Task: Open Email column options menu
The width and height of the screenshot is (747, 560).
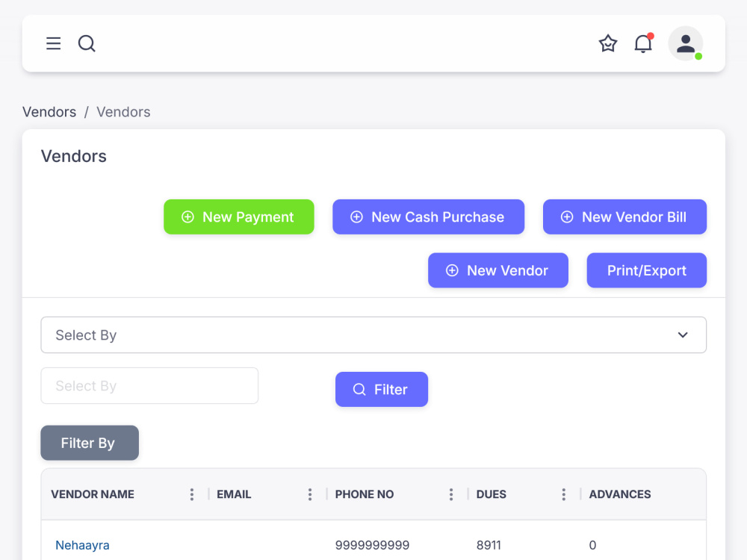Action: pyautogui.click(x=310, y=494)
